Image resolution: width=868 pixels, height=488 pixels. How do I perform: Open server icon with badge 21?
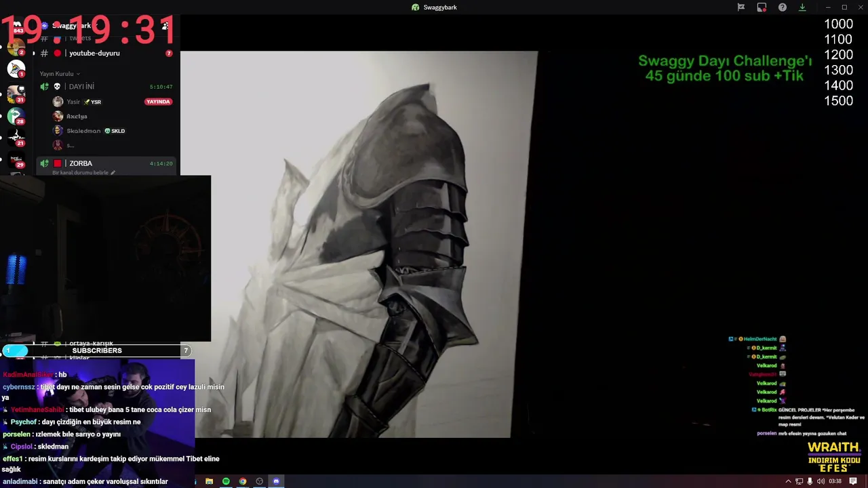pos(16,138)
